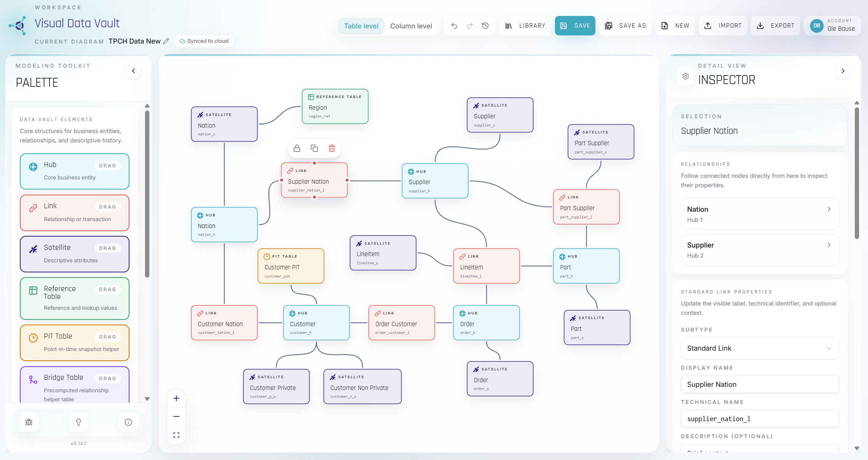Select the Nation satellite node
868x460 pixels.
pyautogui.click(x=224, y=124)
